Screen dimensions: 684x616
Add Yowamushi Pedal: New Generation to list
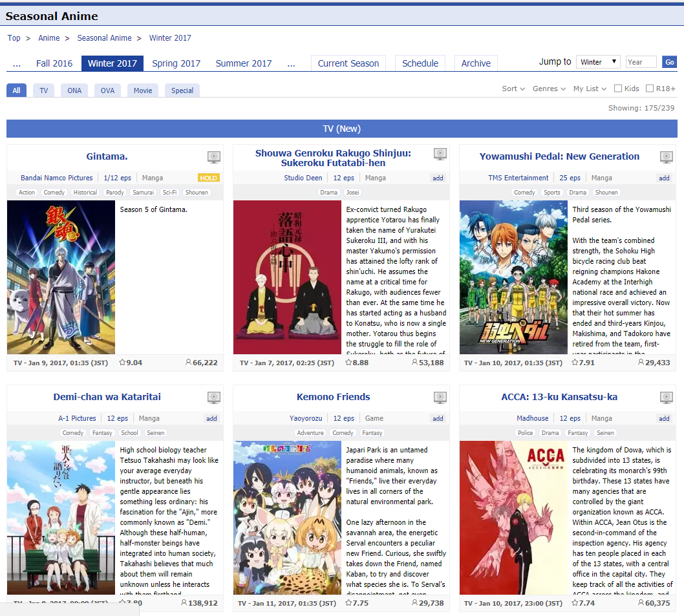click(x=664, y=178)
